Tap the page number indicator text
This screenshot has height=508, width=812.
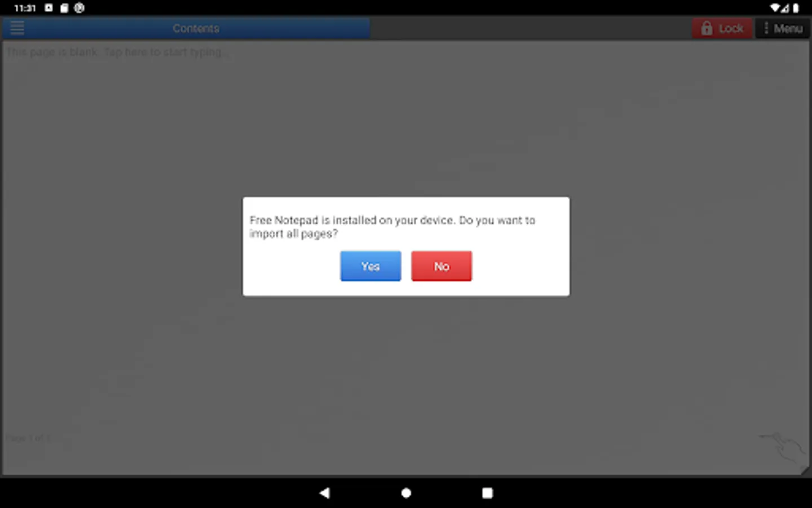click(x=28, y=438)
